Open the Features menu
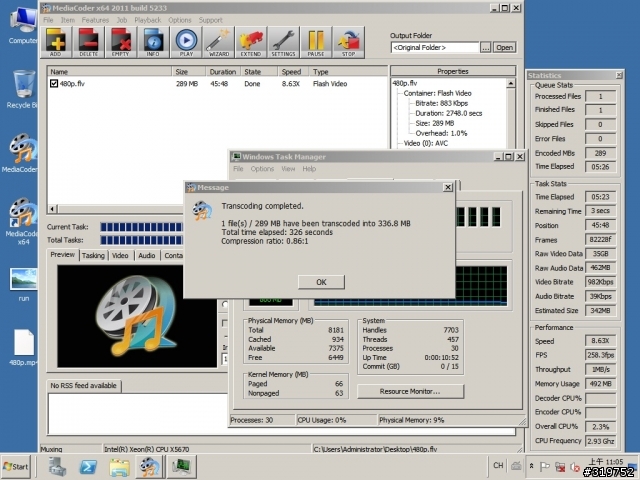This screenshot has height=480, width=640. tap(95, 20)
